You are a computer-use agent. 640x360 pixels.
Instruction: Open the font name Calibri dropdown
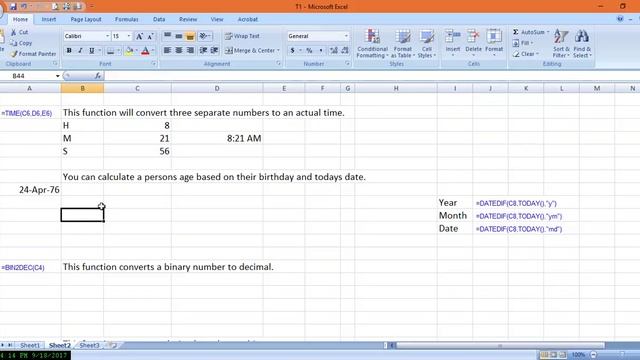[x=107, y=36]
